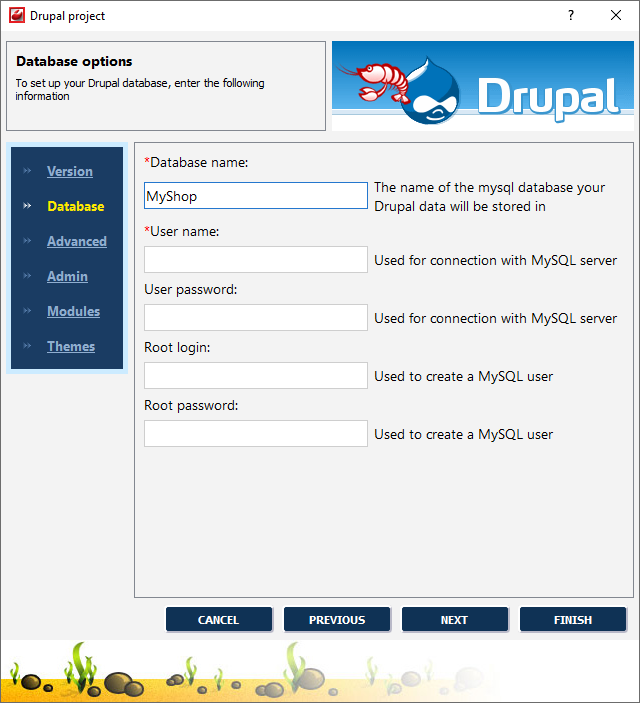Click the red shrimp mascot in banner

[x=376, y=82]
